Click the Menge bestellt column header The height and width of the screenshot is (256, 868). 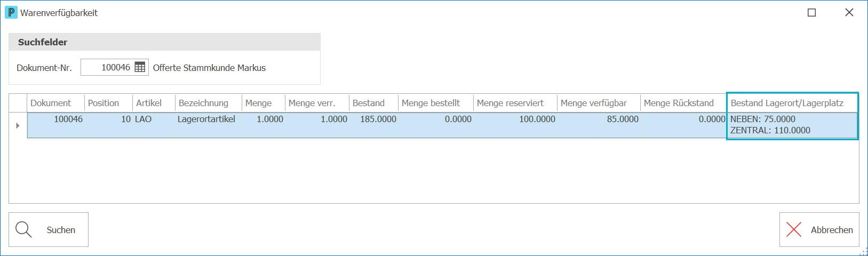(x=436, y=103)
